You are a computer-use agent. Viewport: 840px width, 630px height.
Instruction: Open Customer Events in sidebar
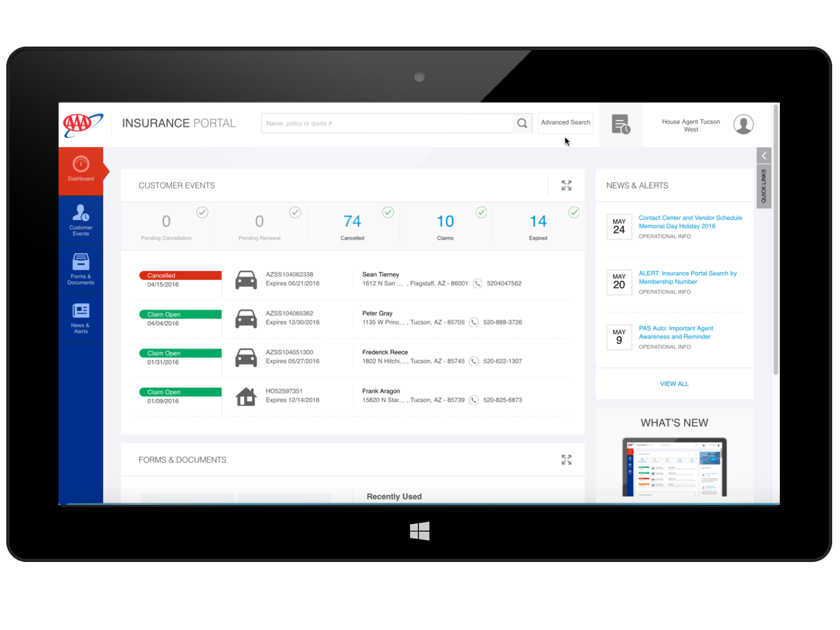pyautogui.click(x=81, y=220)
